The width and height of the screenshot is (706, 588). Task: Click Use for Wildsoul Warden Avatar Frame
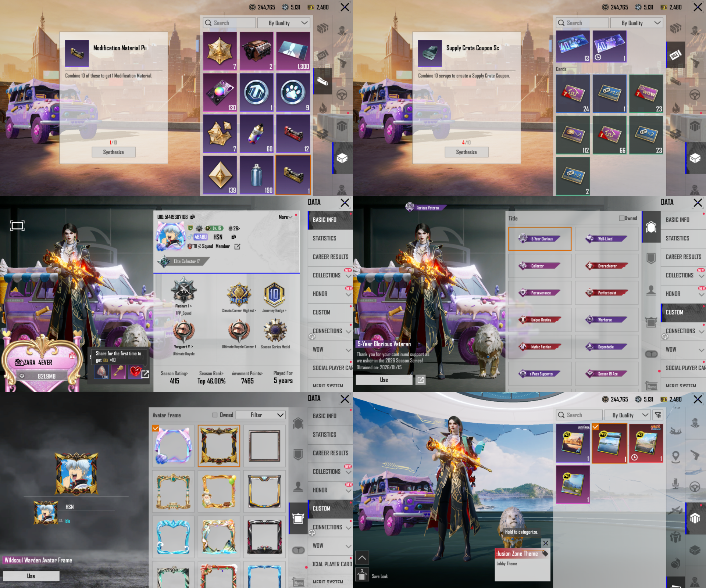tap(31, 576)
